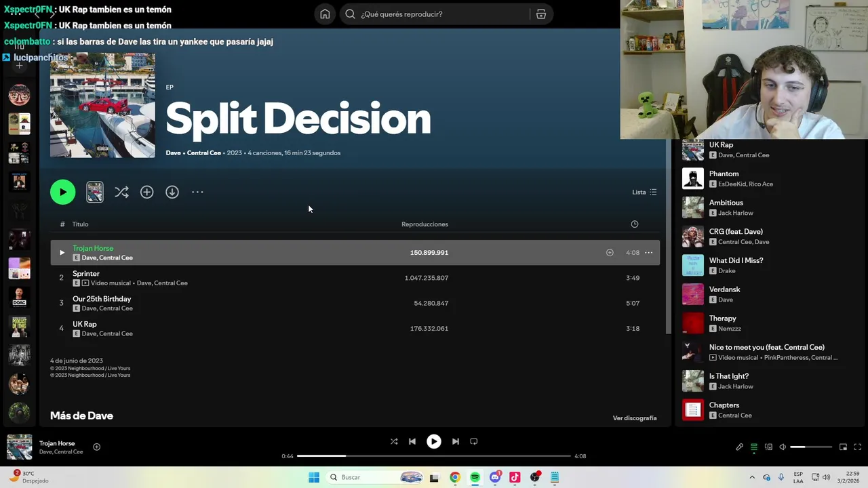Click the now-playing Trojan Horse cover thumbnail

point(19,447)
